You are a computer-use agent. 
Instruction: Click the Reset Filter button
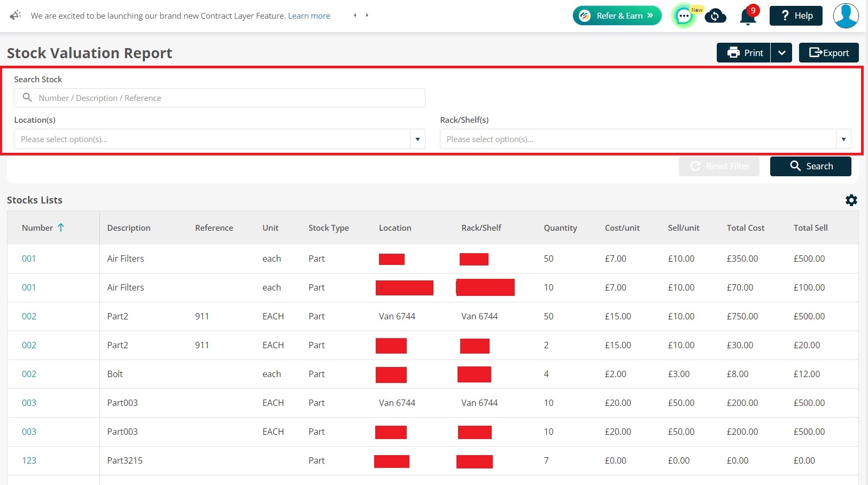tap(719, 166)
